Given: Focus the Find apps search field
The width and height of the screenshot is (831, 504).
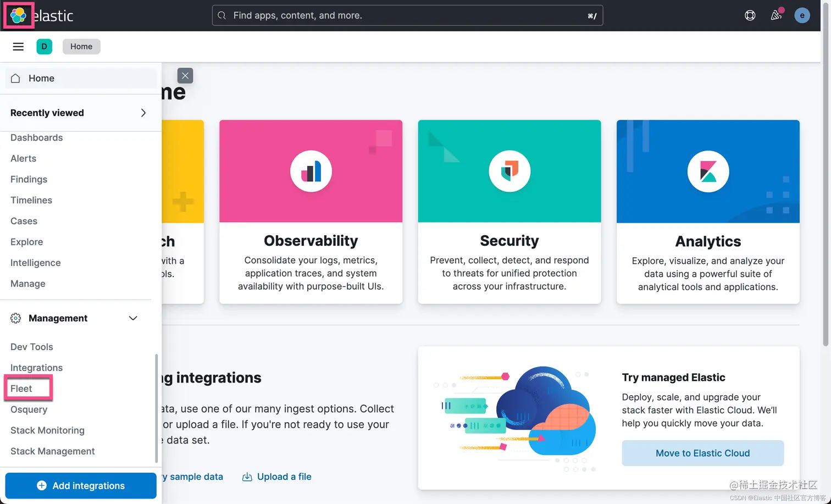Looking at the screenshot, I should pos(407,15).
